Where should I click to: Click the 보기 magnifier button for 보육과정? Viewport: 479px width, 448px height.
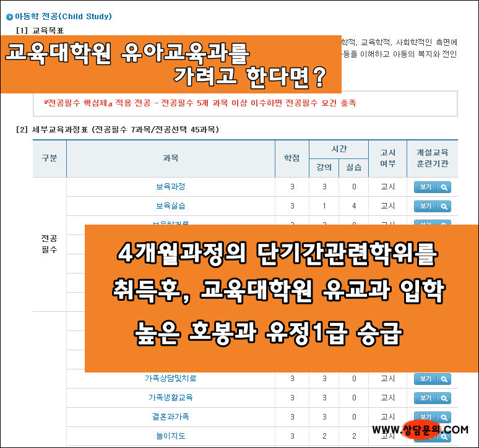tap(432, 187)
